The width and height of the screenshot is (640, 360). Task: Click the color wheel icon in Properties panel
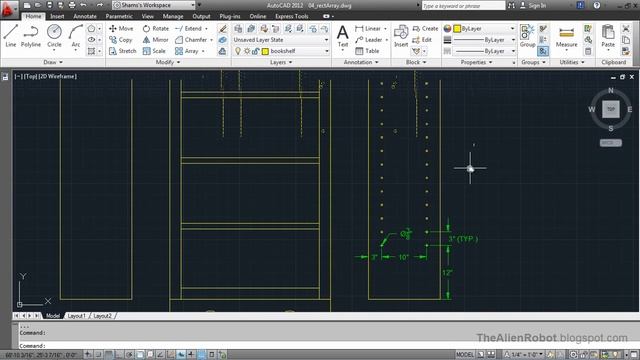pyautogui.click(x=447, y=29)
